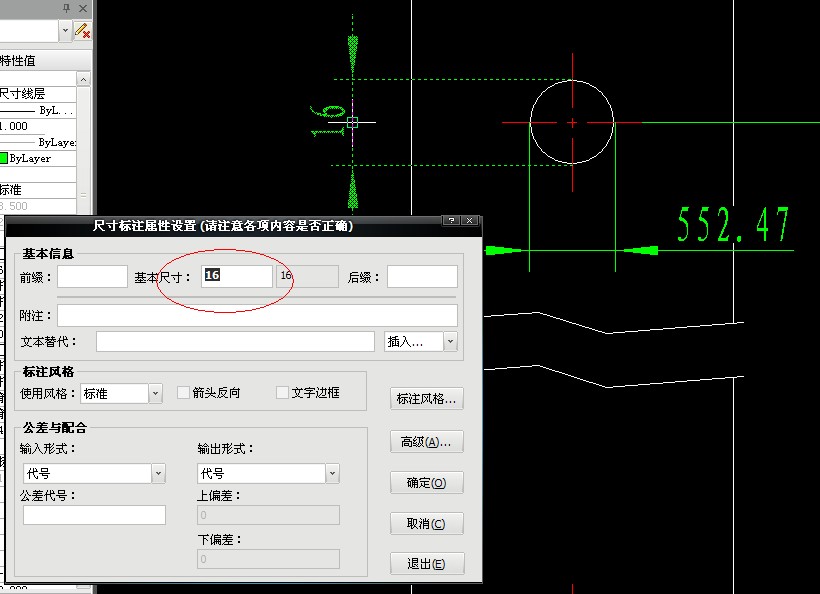This screenshot has width=820, height=594.
Task: Expand the 输出形式 combo box
Action: (x=332, y=473)
